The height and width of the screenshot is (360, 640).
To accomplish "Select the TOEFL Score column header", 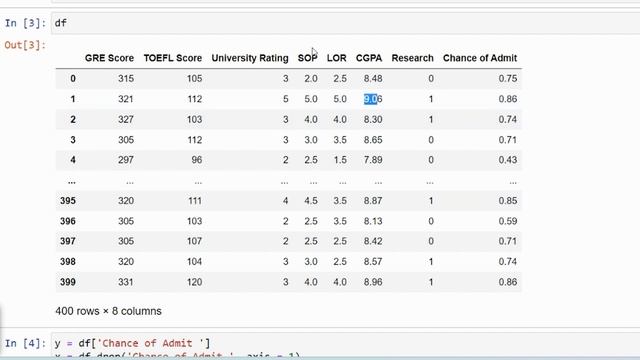I will [173, 58].
